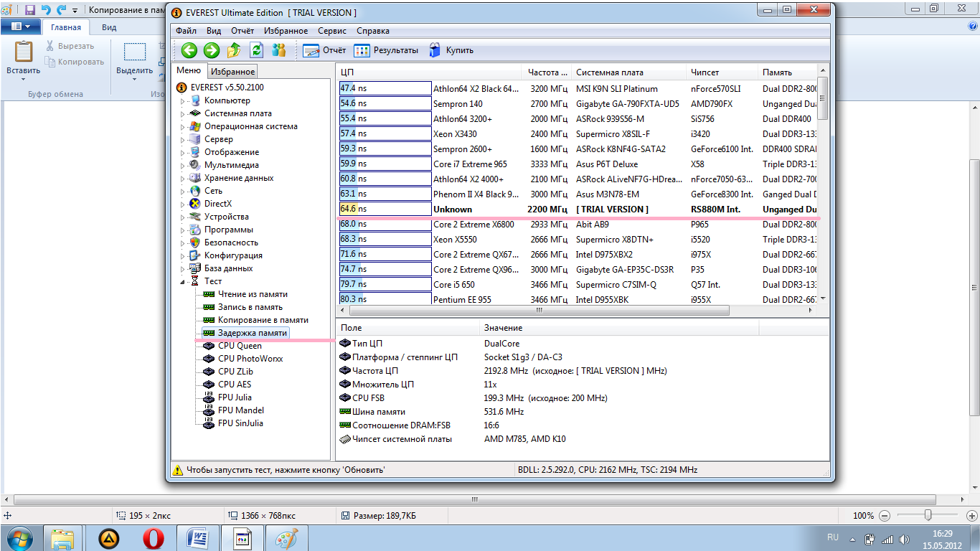This screenshot has width=980, height=551.
Task: Click the Значение column header
Action: (x=619, y=328)
